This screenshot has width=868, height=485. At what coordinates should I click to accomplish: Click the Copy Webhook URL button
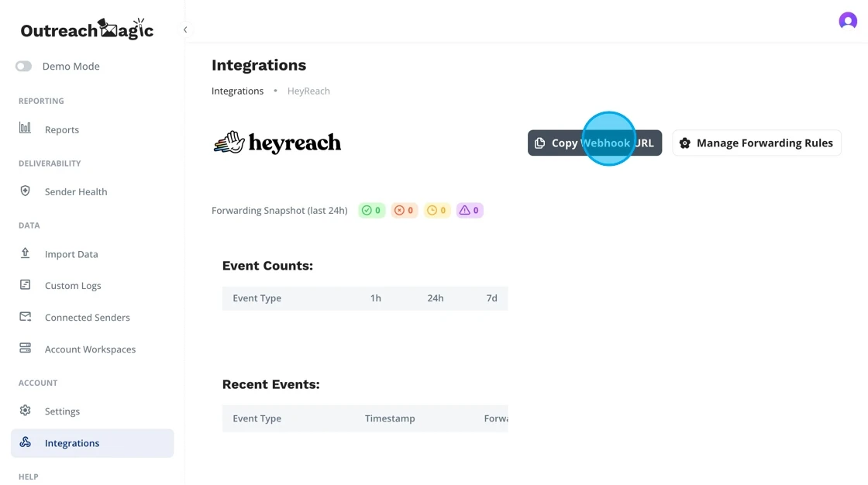[594, 143]
